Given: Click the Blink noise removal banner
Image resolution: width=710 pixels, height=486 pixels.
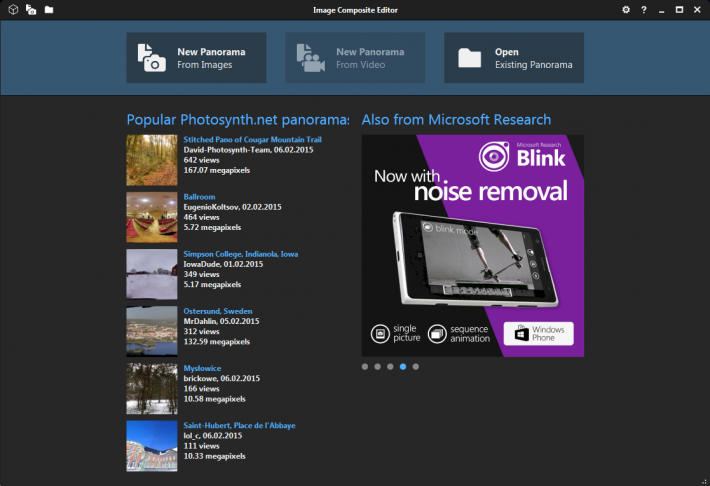Looking at the screenshot, I should [x=473, y=245].
